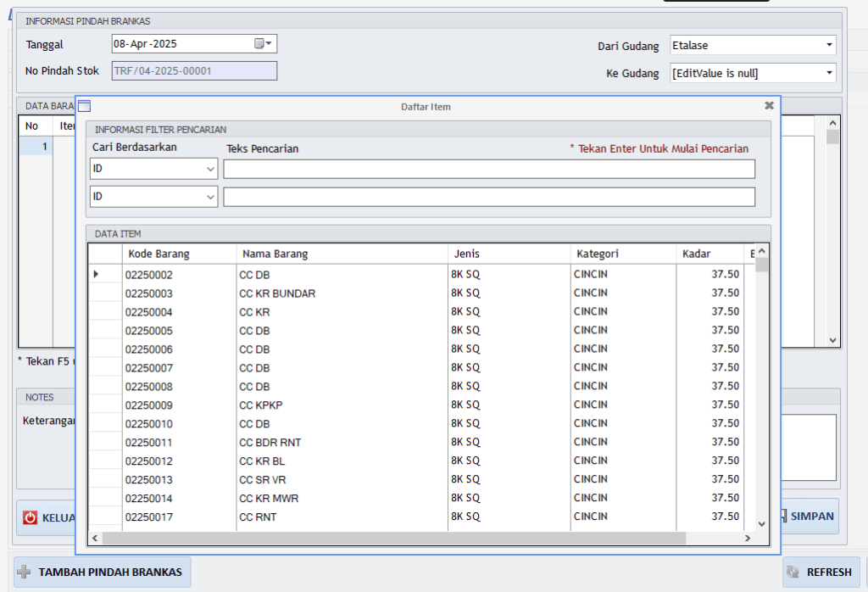Select row number 1 in Data Barang grid
Viewport: 868px width, 592px height.
pos(36,146)
